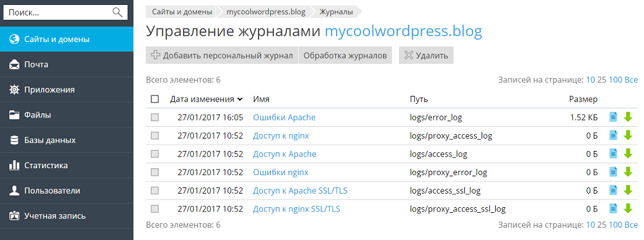
Task: Click the Удалить button
Action: pyautogui.click(x=426, y=55)
